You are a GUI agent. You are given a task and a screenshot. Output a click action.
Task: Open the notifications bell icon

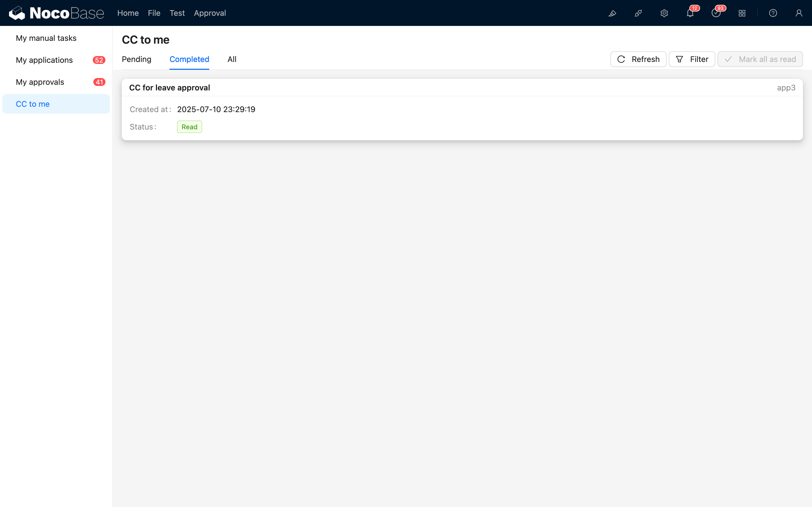[690, 14]
